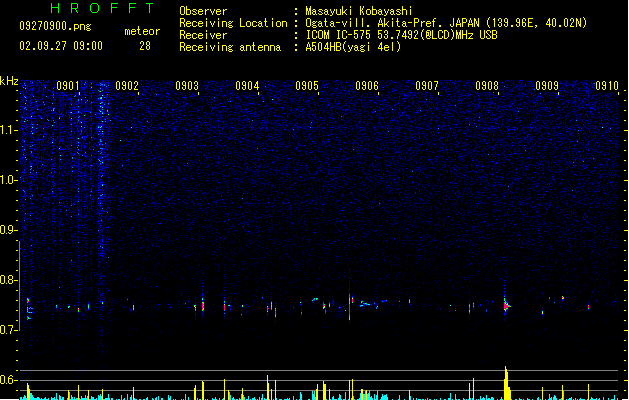
Task: Click the 0910 time marker
Action: 607,86
